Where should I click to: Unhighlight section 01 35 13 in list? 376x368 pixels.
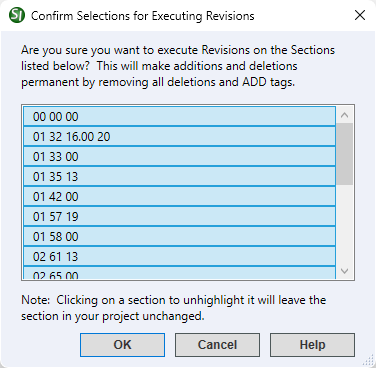[179, 176]
